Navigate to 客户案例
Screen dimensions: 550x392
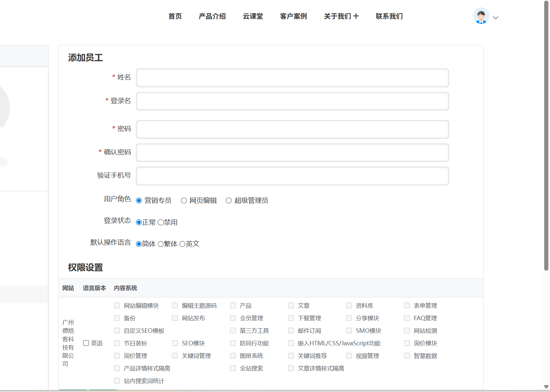coord(293,16)
